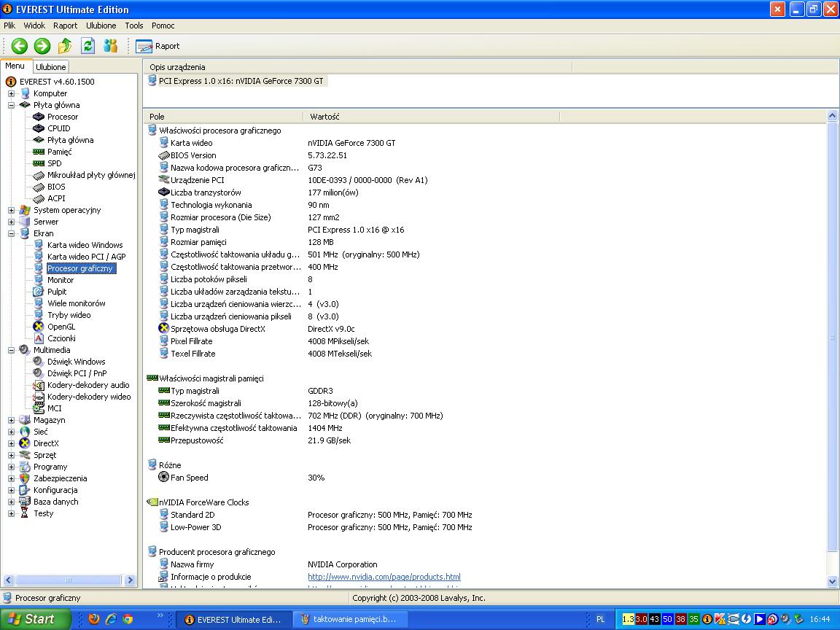
Task: Click the up-level arrow toolbar icon
Action: point(65,46)
